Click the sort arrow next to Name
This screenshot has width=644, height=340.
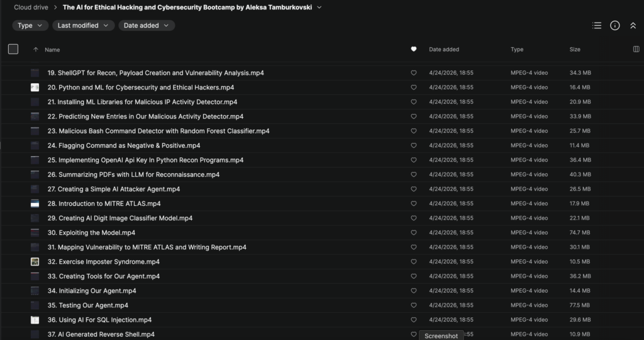coord(35,49)
